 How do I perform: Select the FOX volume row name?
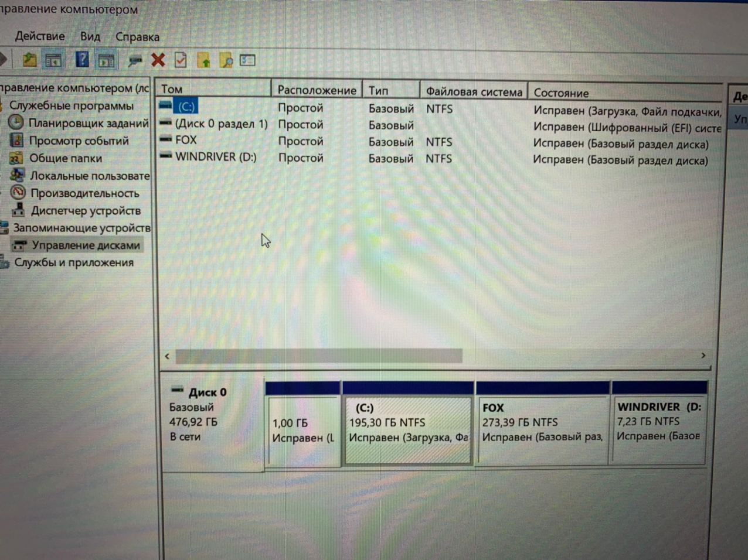[x=186, y=139]
